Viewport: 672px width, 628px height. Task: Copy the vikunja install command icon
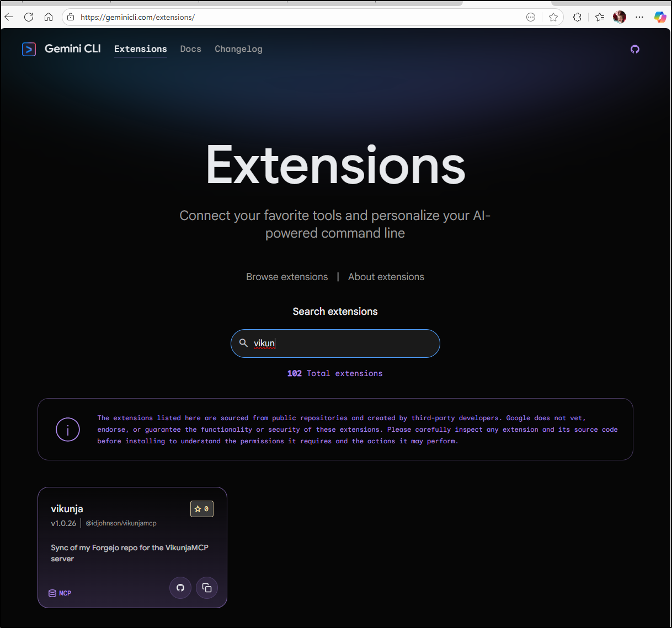[x=207, y=588]
